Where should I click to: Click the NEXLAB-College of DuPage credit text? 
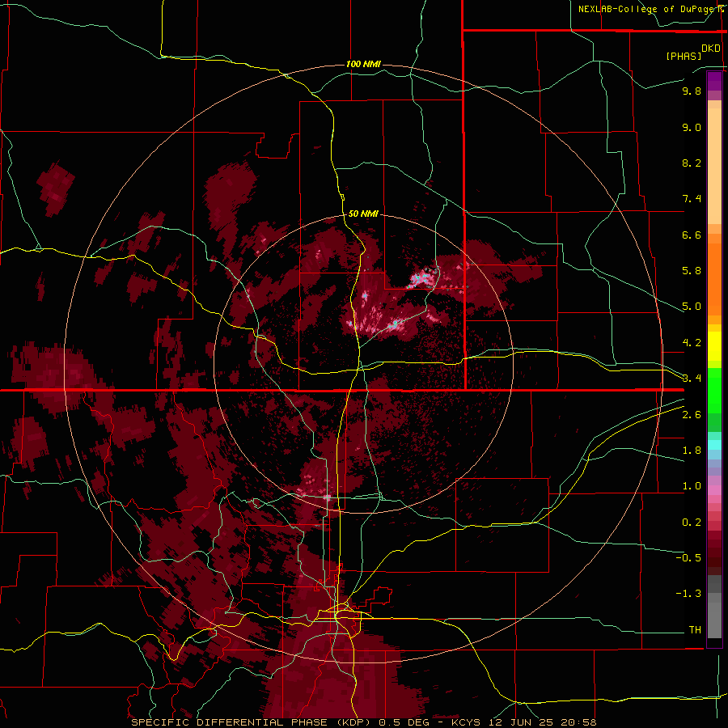[x=647, y=9]
